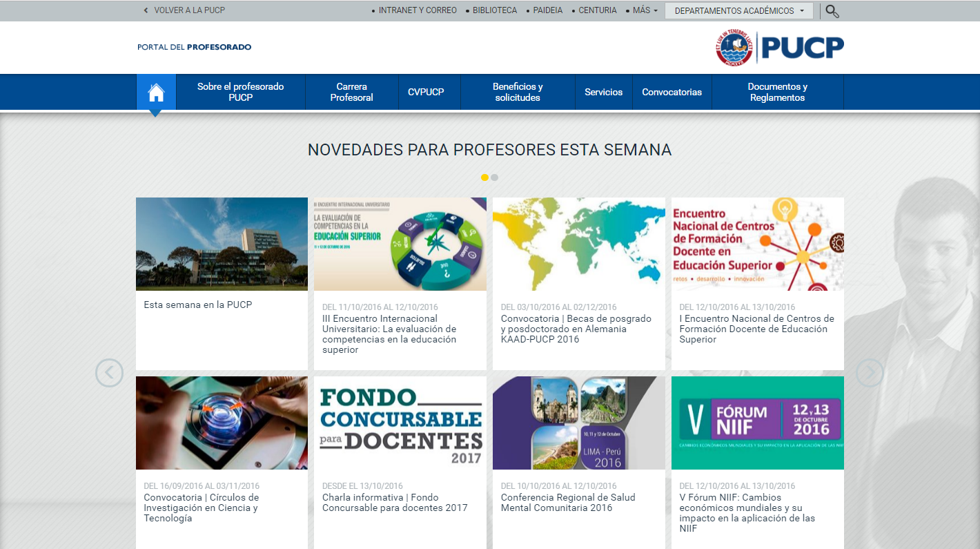The height and width of the screenshot is (549, 980).
Task: Expand the Departamentos Académicos dropdown
Action: pyautogui.click(x=738, y=11)
